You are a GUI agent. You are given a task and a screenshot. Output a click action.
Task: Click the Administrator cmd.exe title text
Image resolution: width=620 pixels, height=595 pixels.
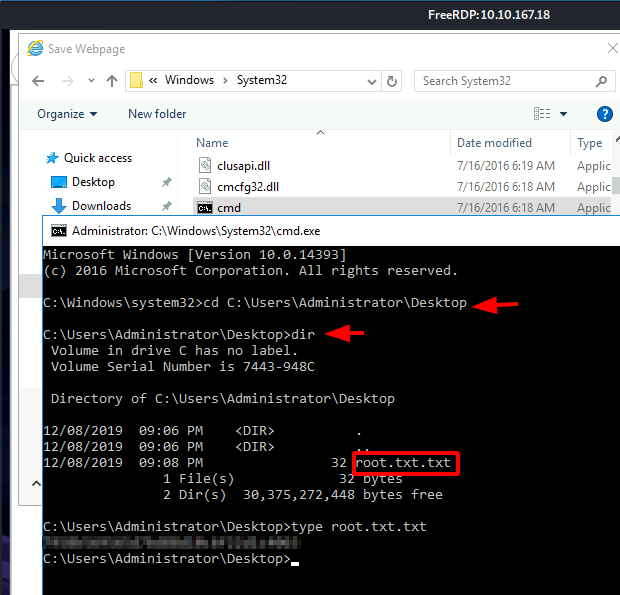coord(196,231)
